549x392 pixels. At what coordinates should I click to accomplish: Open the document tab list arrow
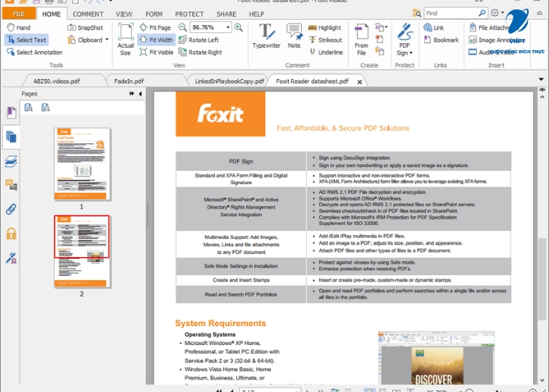coord(541,79)
